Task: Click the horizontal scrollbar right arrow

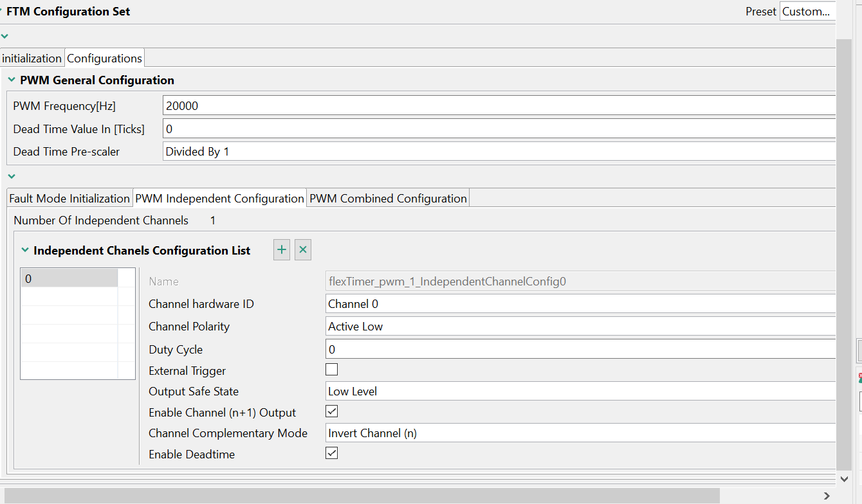Action: pyautogui.click(x=827, y=496)
